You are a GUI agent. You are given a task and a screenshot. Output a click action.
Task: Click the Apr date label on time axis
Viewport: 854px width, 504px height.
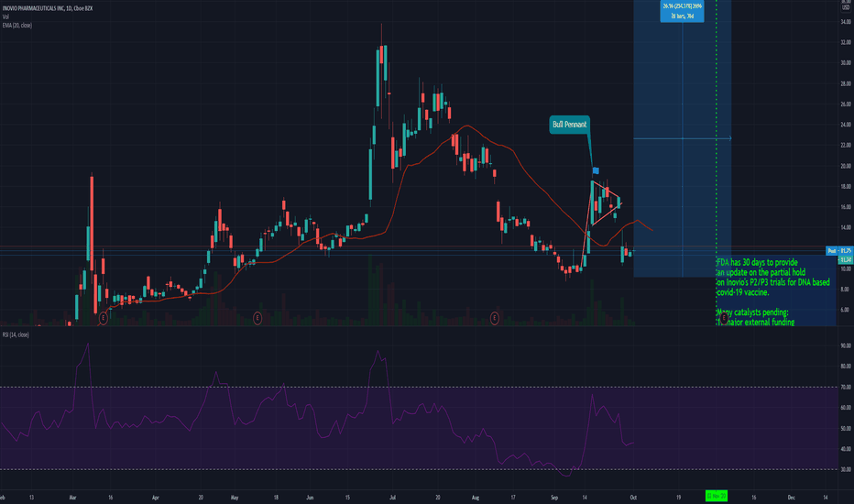155,498
